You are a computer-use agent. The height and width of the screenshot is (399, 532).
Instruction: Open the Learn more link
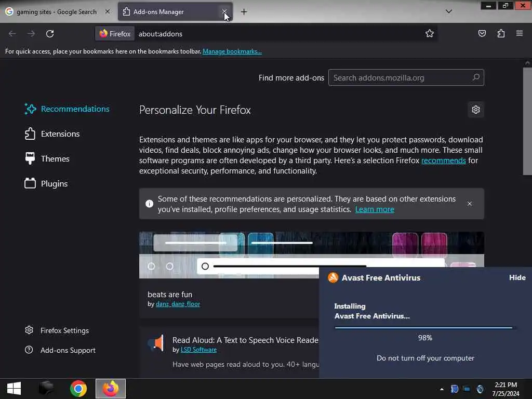375,209
